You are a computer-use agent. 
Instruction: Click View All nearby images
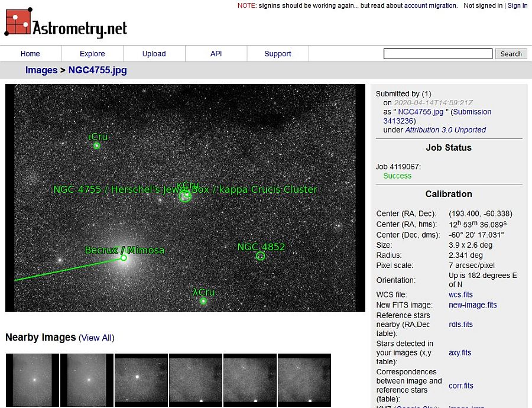coord(96,338)
